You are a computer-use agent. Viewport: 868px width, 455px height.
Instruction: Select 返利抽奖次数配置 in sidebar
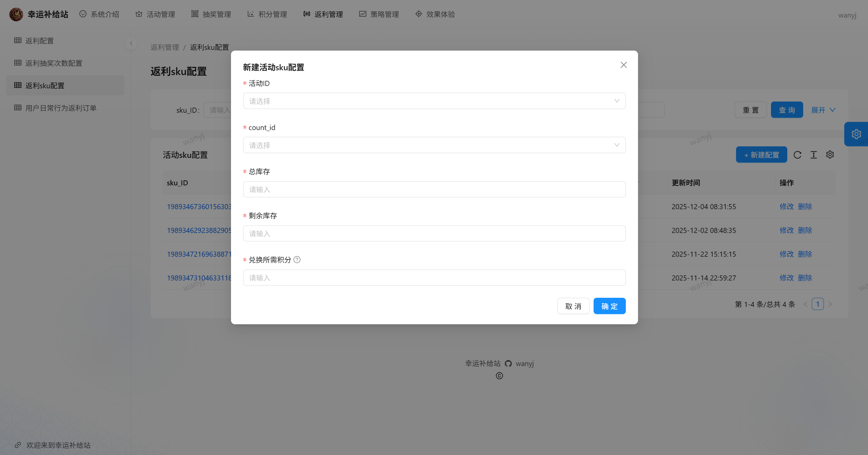54,63
